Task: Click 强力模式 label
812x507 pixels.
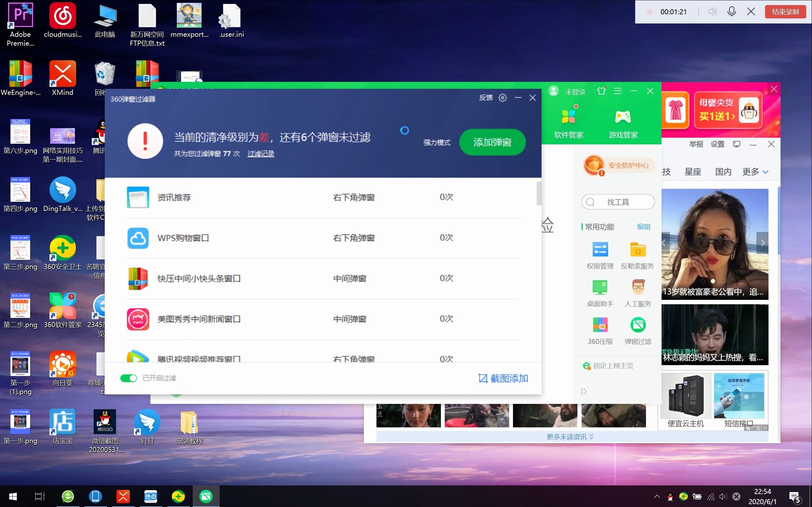Action: coord(437,142)
